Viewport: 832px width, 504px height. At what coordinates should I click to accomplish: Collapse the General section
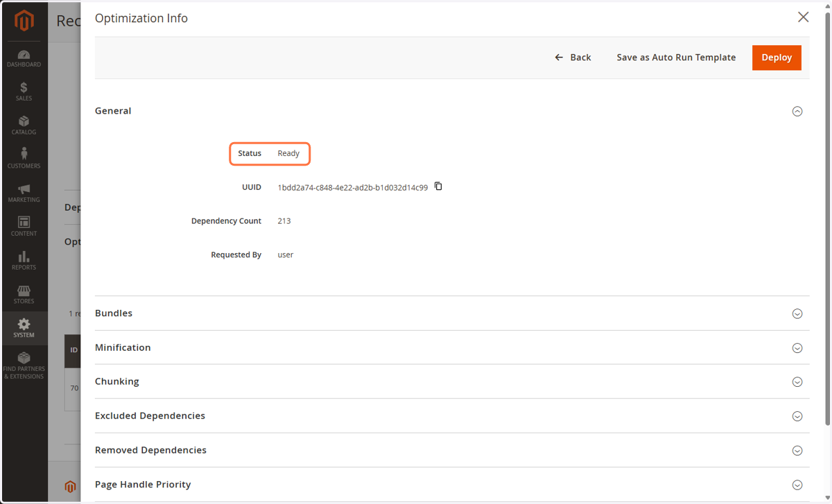click(x=797, y=111)
